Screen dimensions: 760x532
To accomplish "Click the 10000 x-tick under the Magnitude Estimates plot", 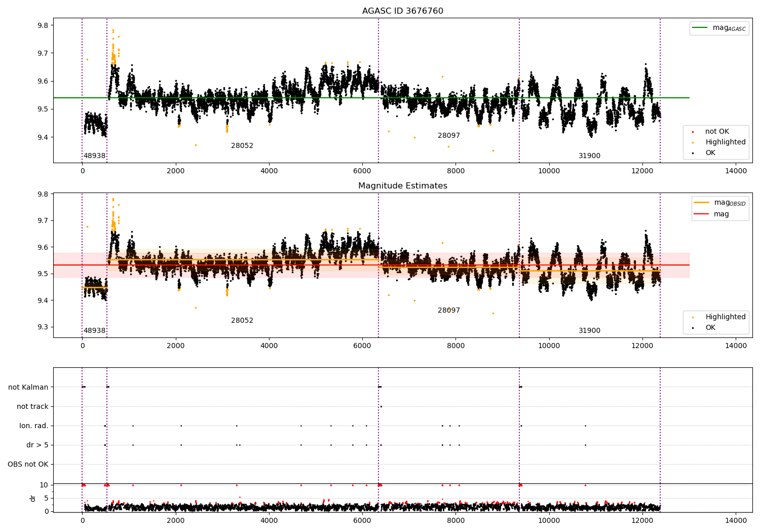I will 549,346.
